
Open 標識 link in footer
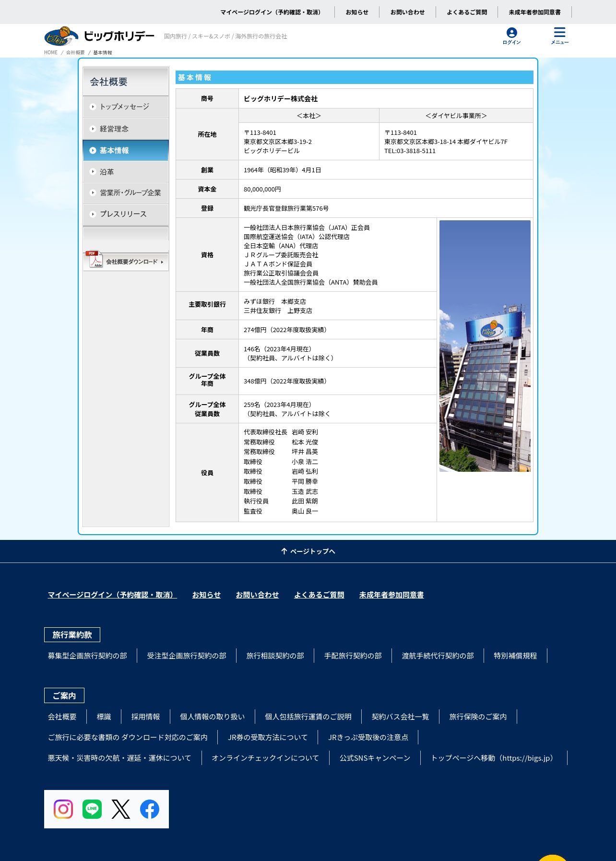click(x=104, y=717)
